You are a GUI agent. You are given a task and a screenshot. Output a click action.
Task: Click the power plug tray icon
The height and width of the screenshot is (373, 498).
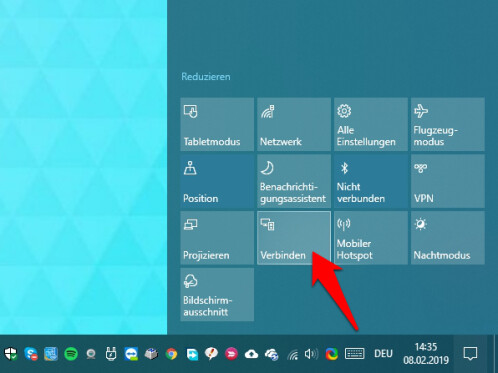point(111,354)
